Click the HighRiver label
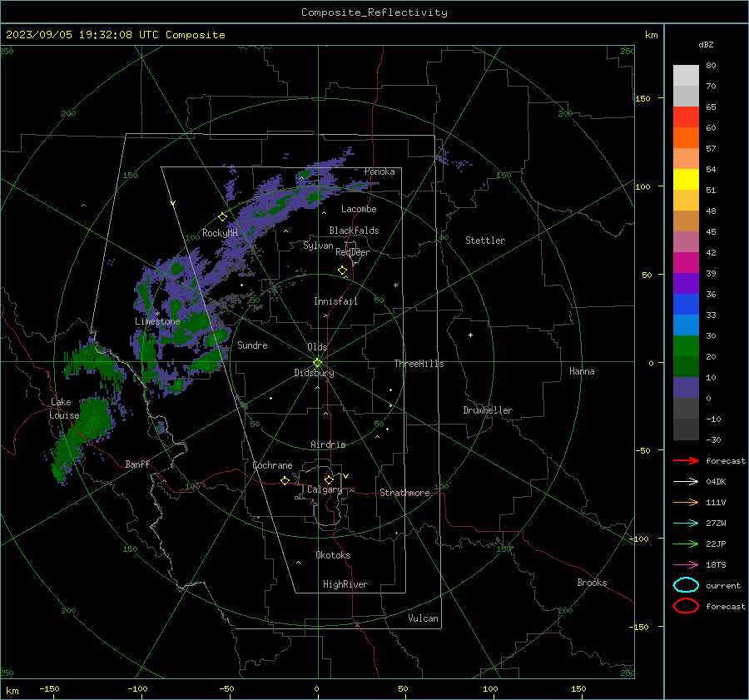This screenshot has width=749, height=700. 345,584
